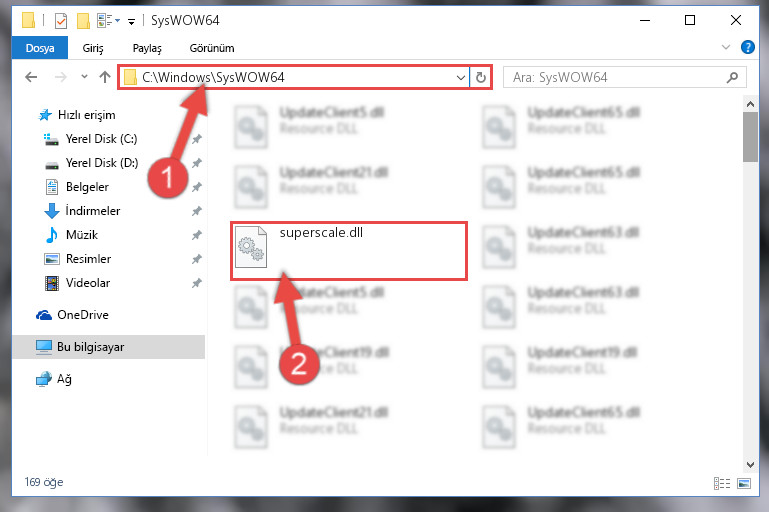Switch to details view in status bar
The width and height of the screenshot is (769, 512).
coord(721,484)
